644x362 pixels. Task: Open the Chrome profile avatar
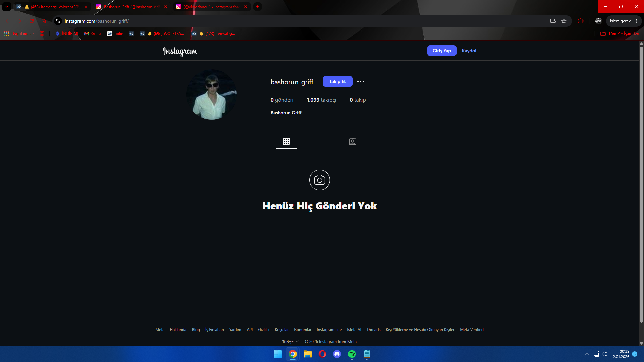pyautogui.click(x=598, y=21)
